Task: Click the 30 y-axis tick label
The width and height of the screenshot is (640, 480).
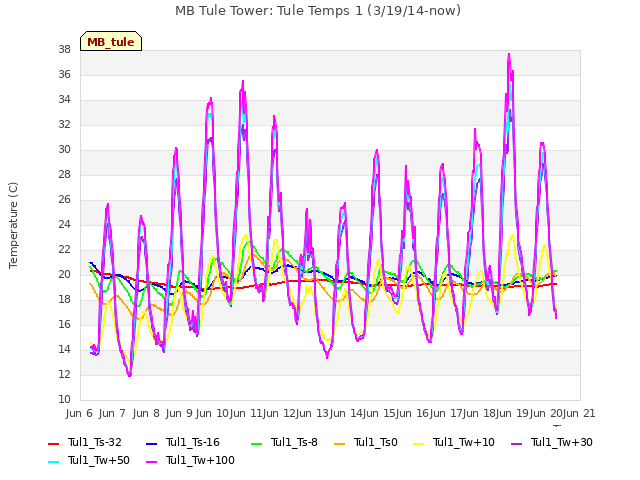Action: tap(64, 149)
